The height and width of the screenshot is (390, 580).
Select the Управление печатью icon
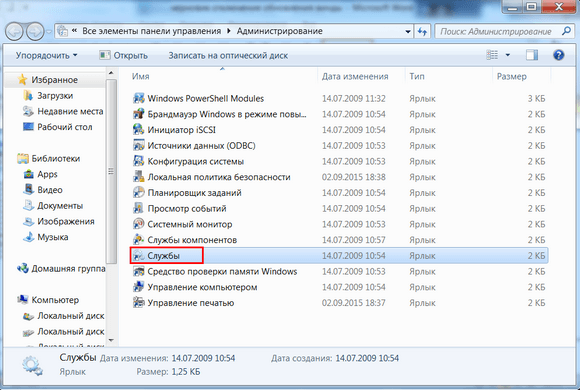[139, 303]
